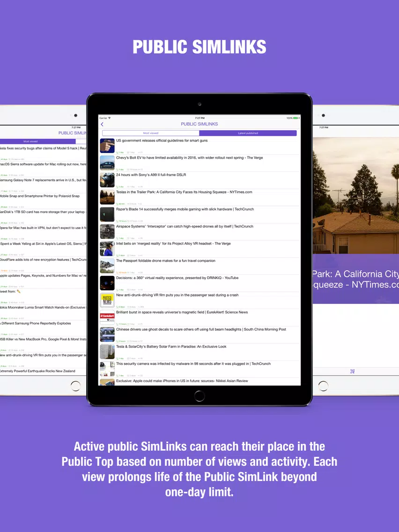Select Most viewed tab on left iPad
This screenshot has width=399, height=532.
click(x=37, y=141)
